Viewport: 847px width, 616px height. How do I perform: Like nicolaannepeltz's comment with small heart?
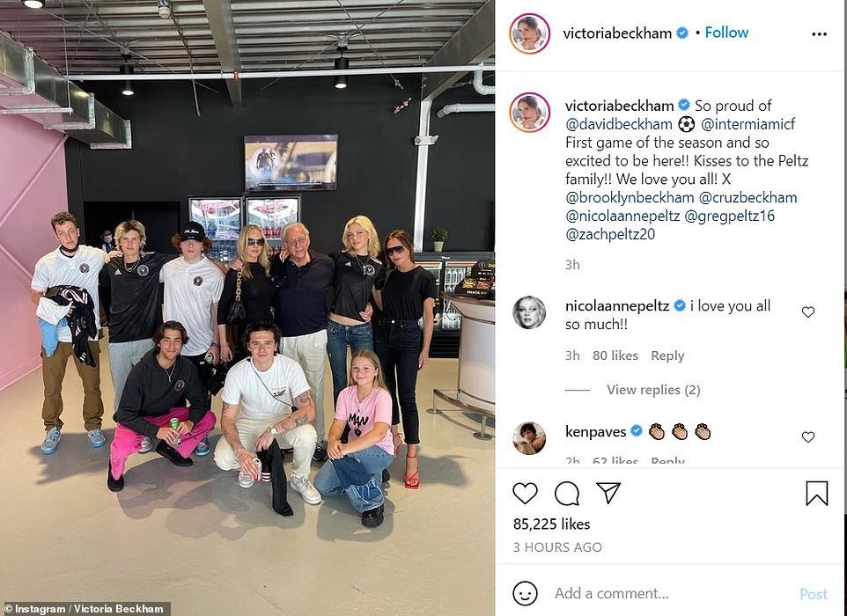807,312
